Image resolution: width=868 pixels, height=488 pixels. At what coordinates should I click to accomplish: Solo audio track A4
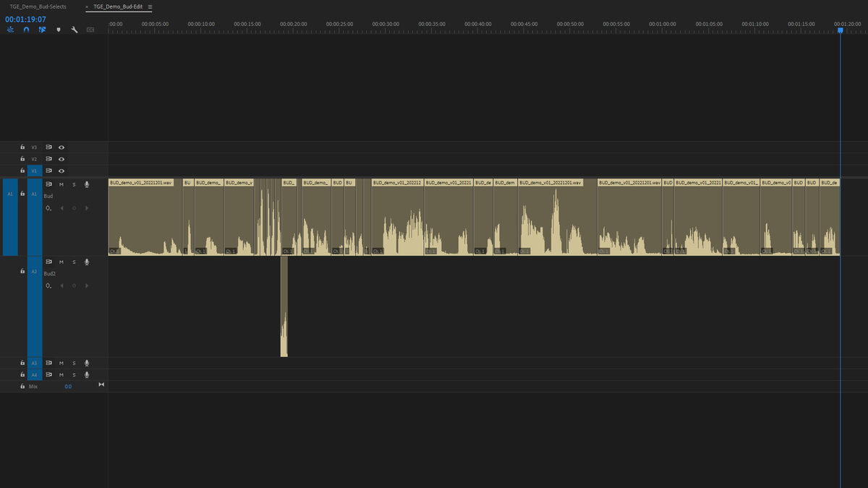pos(74,374)
